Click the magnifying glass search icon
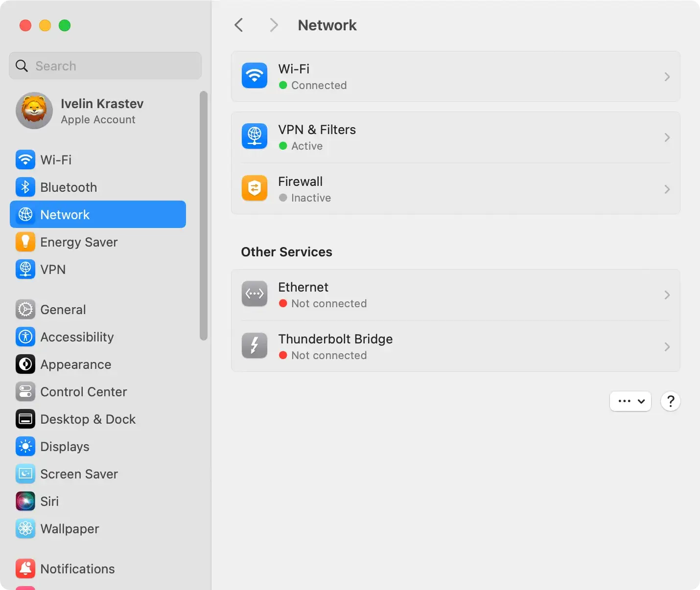 pyautogui.click(x=22, y=66)
